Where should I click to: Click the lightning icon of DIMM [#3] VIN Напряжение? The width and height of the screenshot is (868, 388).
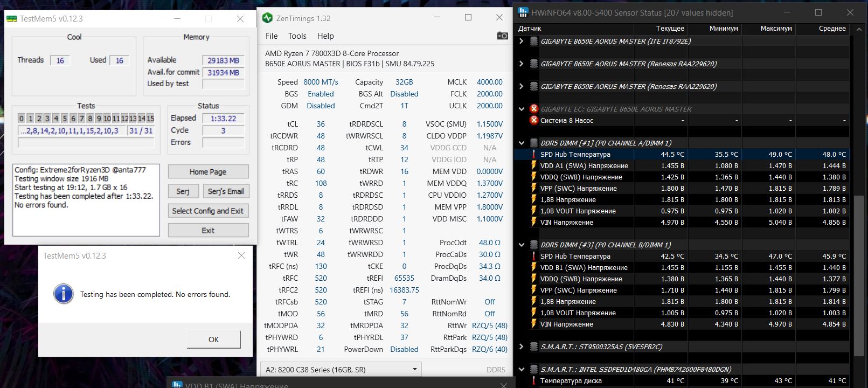click(x=534, y=324)
